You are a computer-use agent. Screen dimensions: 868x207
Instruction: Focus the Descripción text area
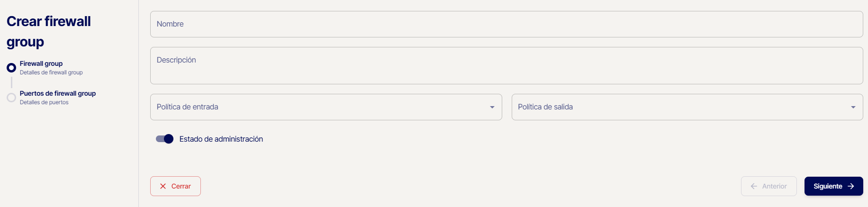[506, 65]
